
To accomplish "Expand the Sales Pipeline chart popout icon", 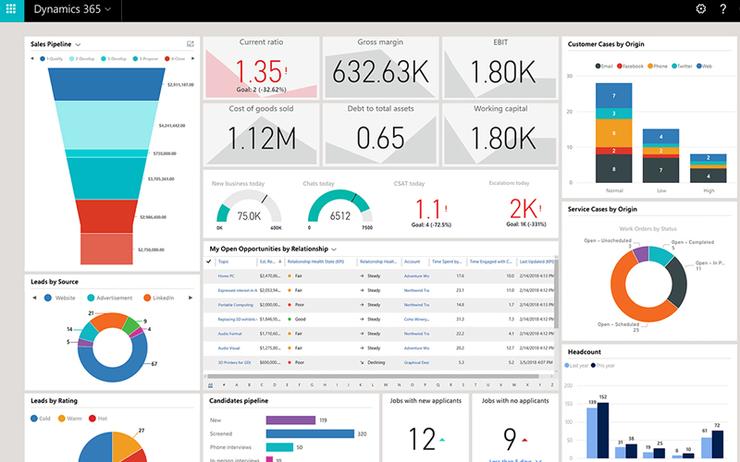I will tap(190, 44).
